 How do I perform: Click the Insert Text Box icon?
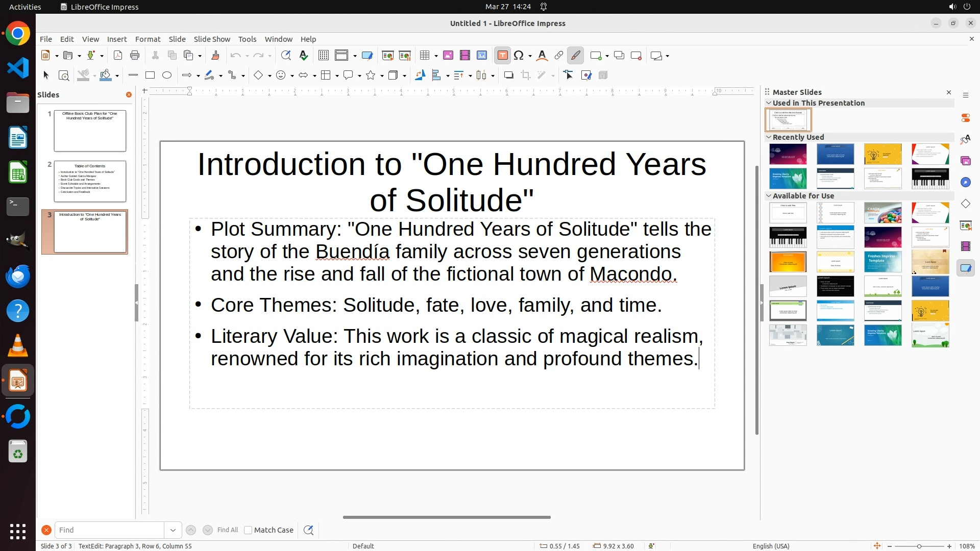(x=502, y=56)
